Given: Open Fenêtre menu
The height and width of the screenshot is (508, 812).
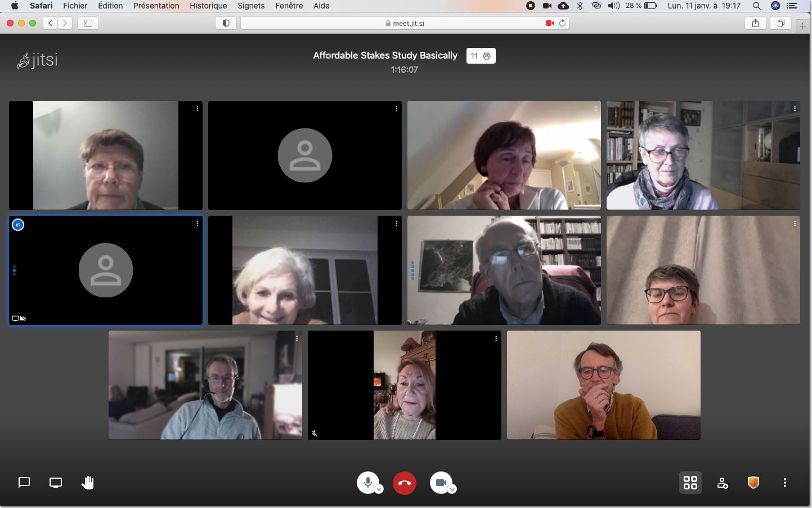Looking at the screenshot, I should tap(289, 6).
